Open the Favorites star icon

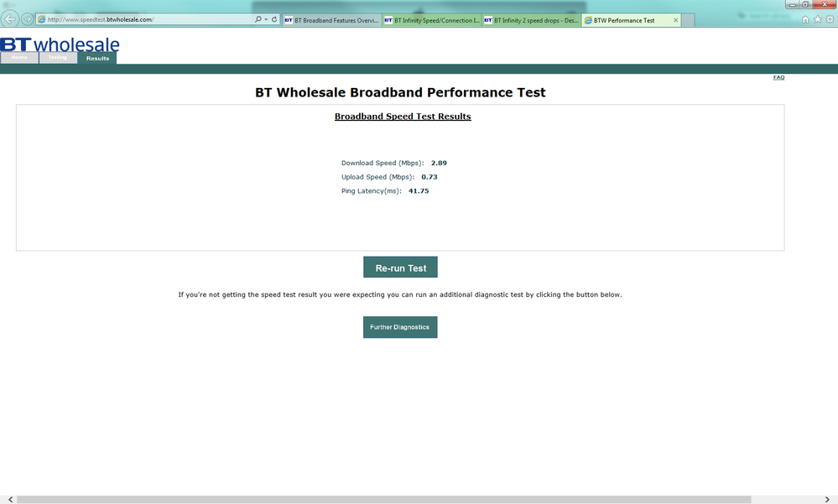pos(818,19)
